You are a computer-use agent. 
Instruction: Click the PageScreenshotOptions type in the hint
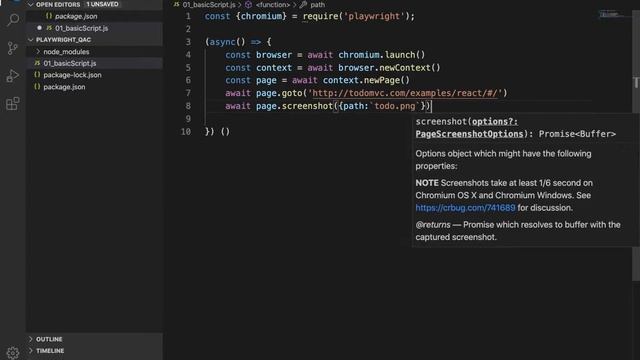[x=469, y=134]
